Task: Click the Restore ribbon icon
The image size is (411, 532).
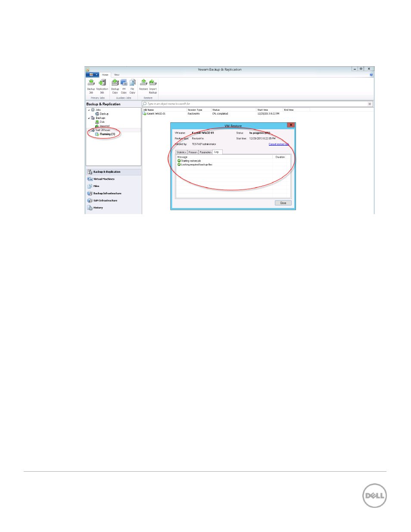Action: [x=143, y=84]
